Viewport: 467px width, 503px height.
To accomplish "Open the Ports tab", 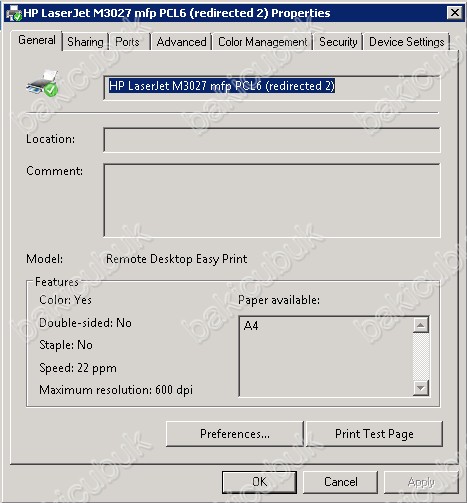I will (128, 42).
